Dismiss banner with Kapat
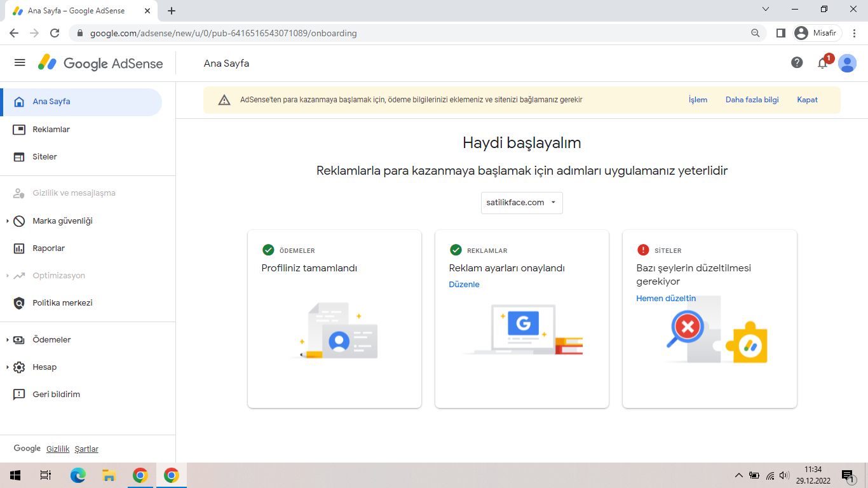This screenshot has width=868, height=488. (808, 100)
